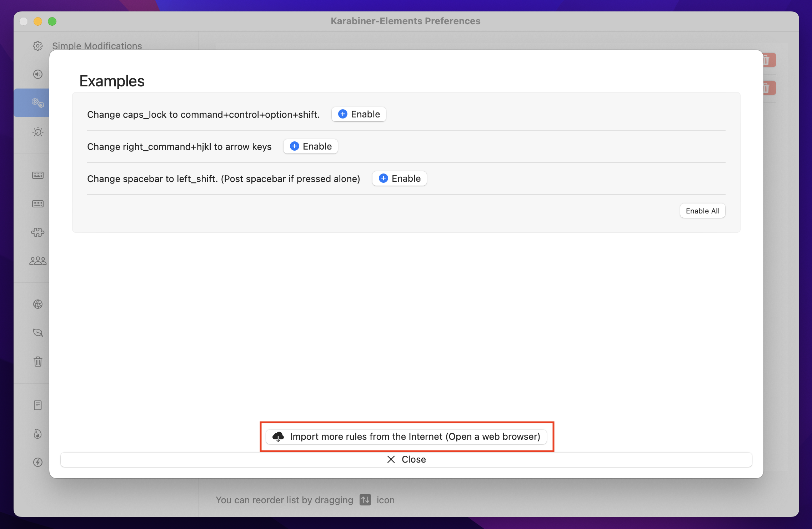
Task: Select Simple Modifications in the sidebar
Action: tap(97, 46)
